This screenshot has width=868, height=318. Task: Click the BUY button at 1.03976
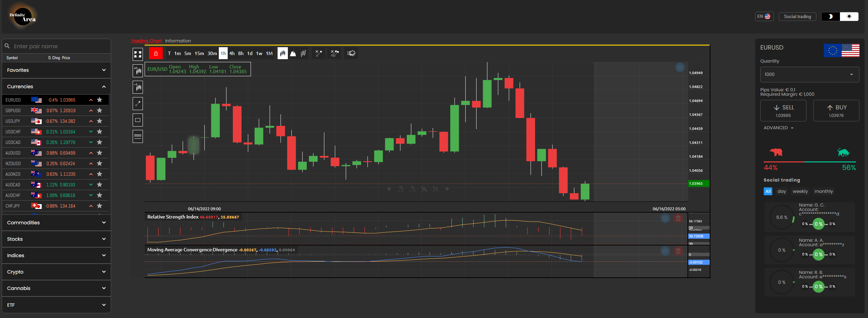(836, 111)
